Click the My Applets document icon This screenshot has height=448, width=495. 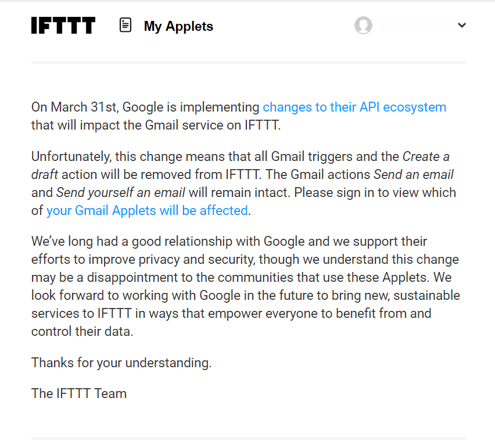125,25
